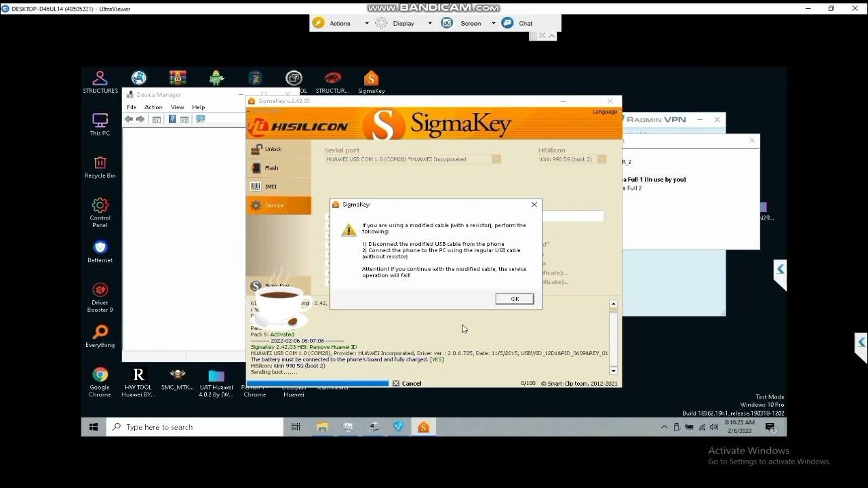Screen dimensions: 868x488
Task: Click Device Manager Help question-mark toolbar icon
Action: pyautogui.click(x=172, y=119)
